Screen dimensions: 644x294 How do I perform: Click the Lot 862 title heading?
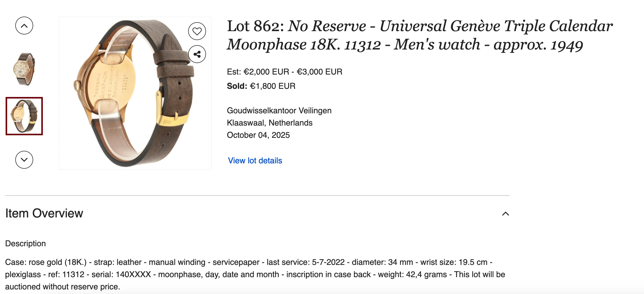(x=419, y=35)
